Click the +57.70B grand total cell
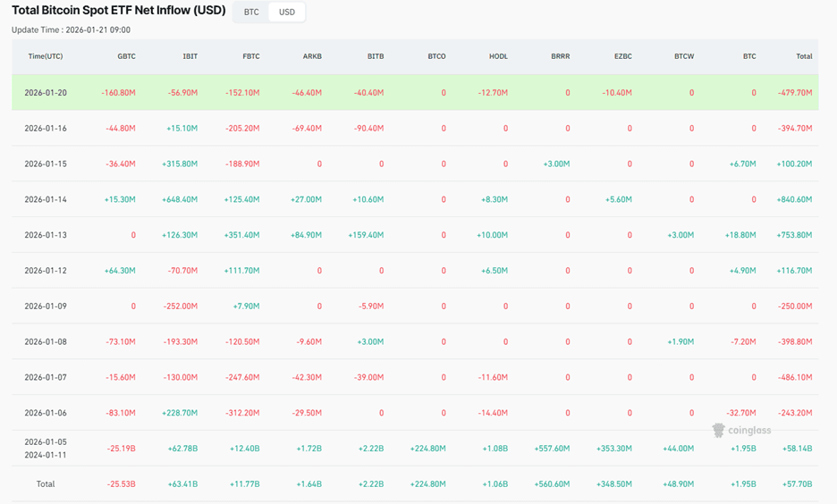837x504 pixels. [796, 484]
